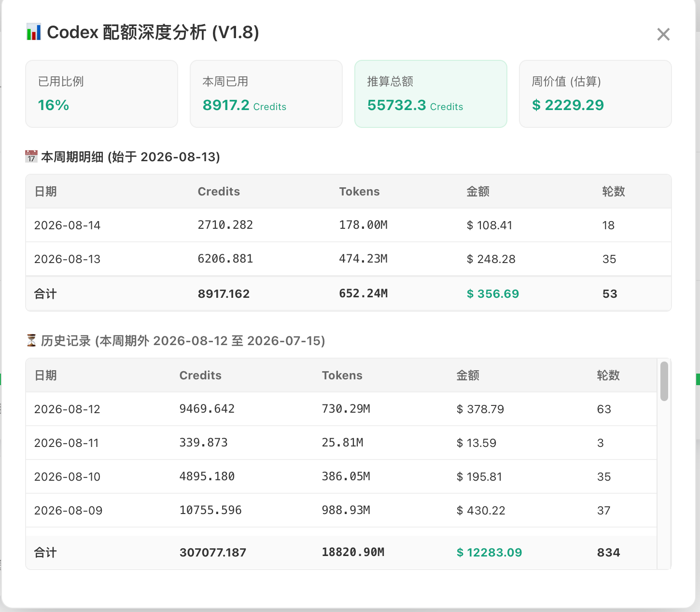Click the amount $ 108.41

tap(490, 225)
